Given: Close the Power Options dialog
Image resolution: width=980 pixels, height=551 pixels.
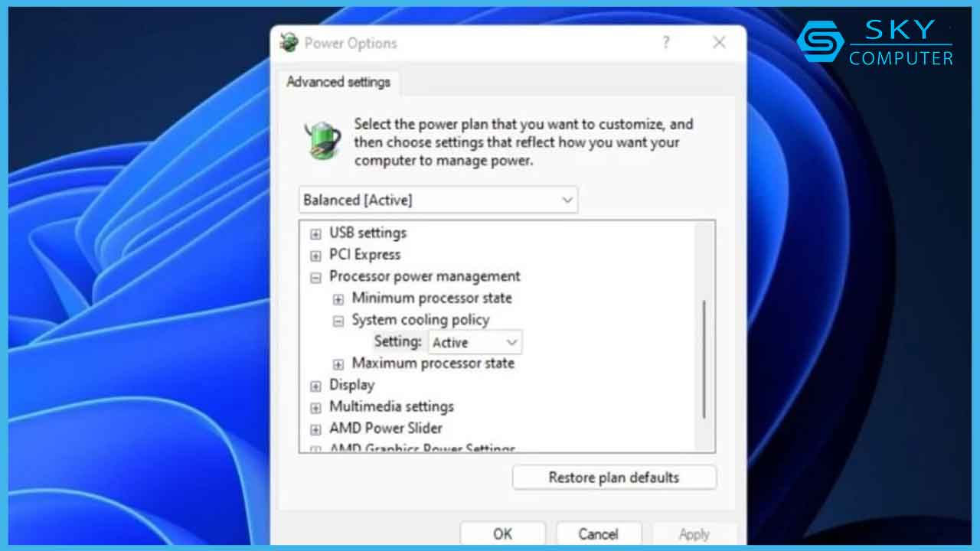Looking at the screenshot, I should pos(719,43).
